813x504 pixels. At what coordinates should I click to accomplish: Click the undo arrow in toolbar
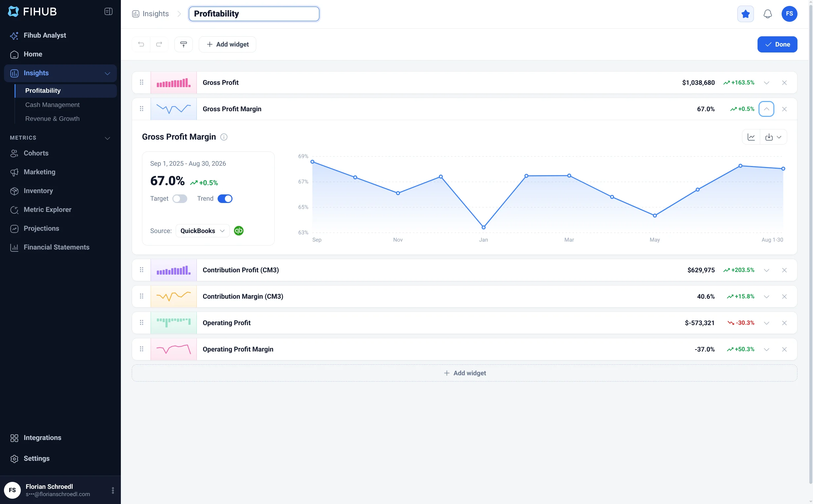pyautogui.click(x=141, y=44)
